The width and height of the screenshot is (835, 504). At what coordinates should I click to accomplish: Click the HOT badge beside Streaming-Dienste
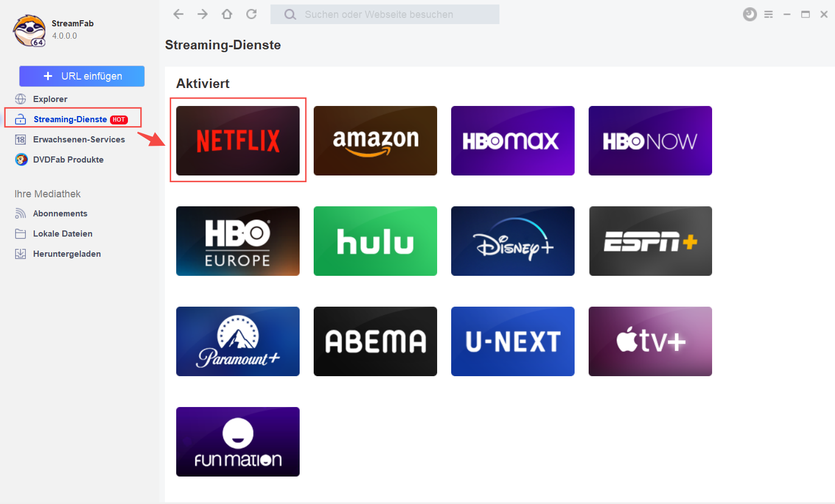pos(119,119)
